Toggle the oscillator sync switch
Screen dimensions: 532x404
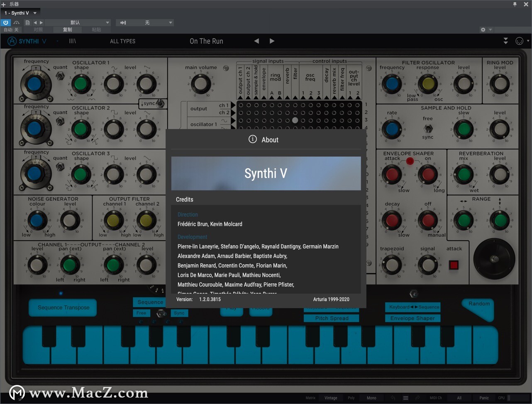(x=160, y=103)
